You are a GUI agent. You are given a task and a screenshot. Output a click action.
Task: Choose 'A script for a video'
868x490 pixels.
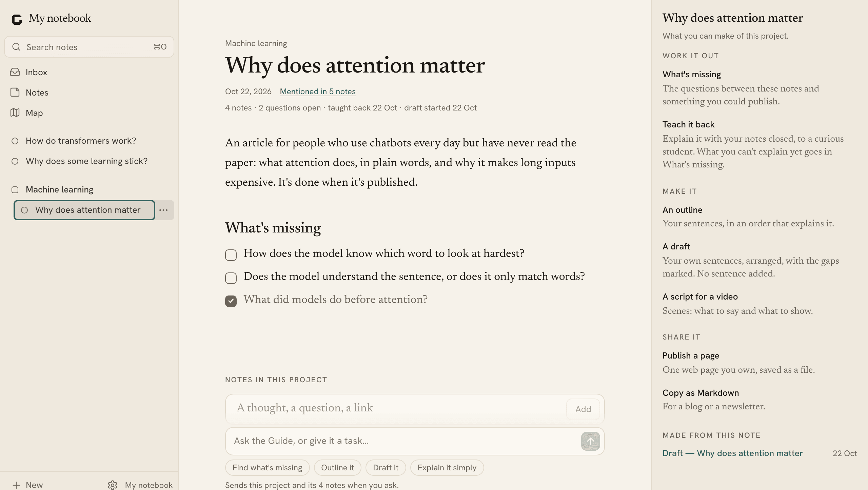(x=759, y=304)
